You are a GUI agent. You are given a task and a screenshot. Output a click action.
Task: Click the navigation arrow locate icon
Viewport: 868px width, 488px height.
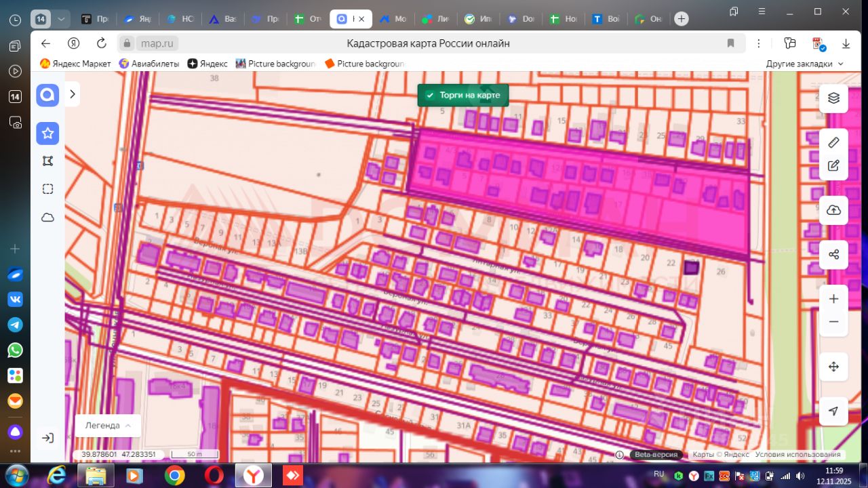coord(833,411)
